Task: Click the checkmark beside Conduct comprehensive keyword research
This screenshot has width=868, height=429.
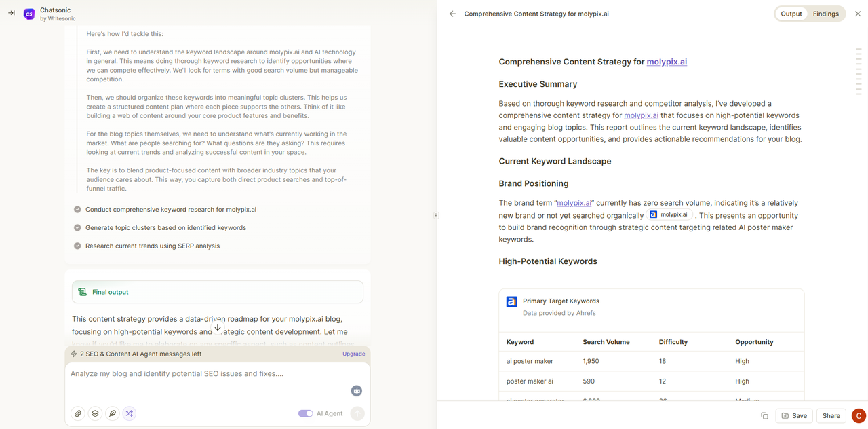Action: pyautogui.click(x=77, y=210)
